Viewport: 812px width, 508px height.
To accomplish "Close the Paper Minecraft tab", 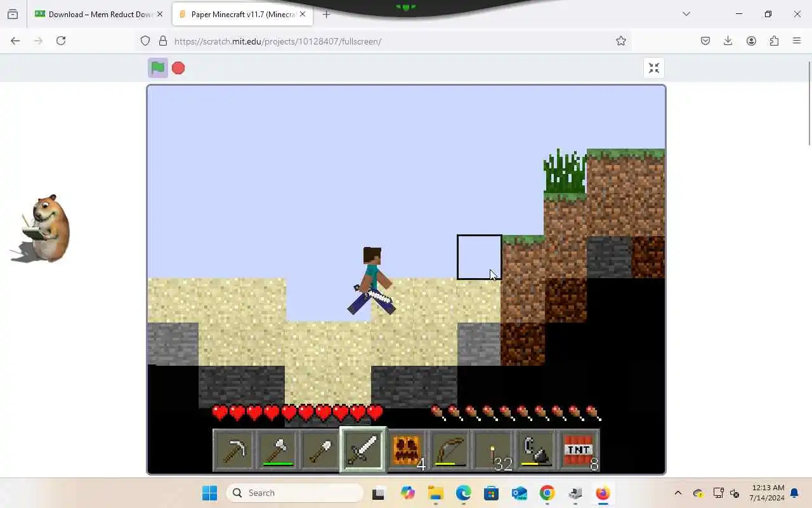I will point(303,14).
